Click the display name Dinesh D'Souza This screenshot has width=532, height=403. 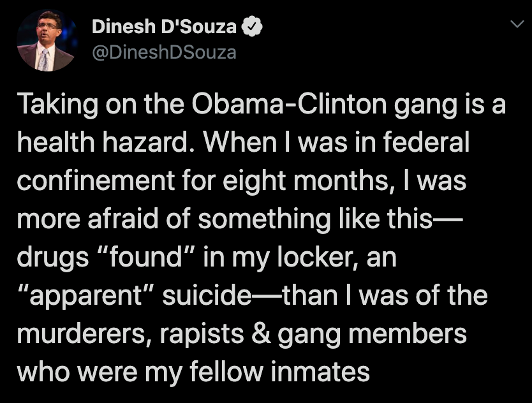click(x=164, y=26)
